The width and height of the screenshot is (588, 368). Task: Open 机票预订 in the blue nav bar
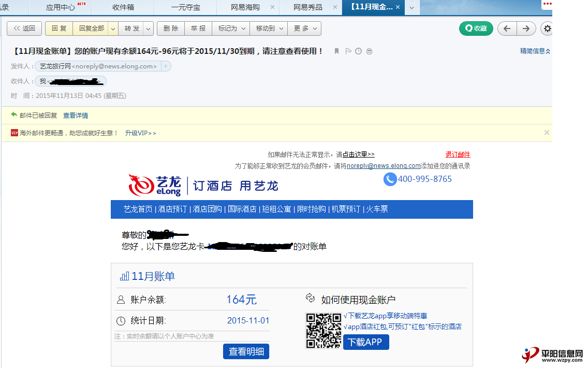pyautogui.click(x=346, y=209)
